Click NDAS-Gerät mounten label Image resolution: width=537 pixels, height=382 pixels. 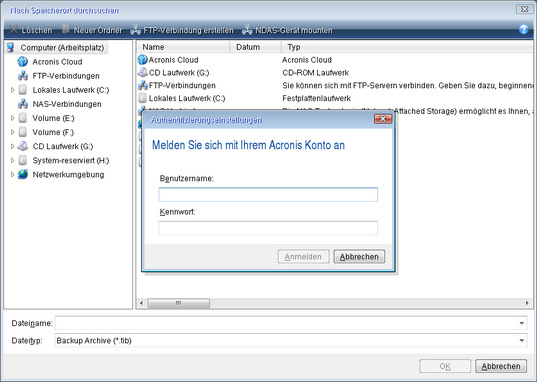pos(294,30)
